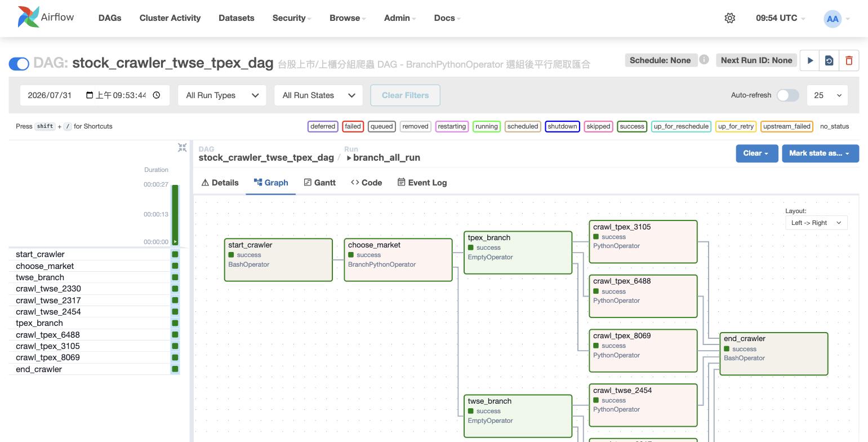Open the Browse menu
868x442 pixels.
[348, 18]
